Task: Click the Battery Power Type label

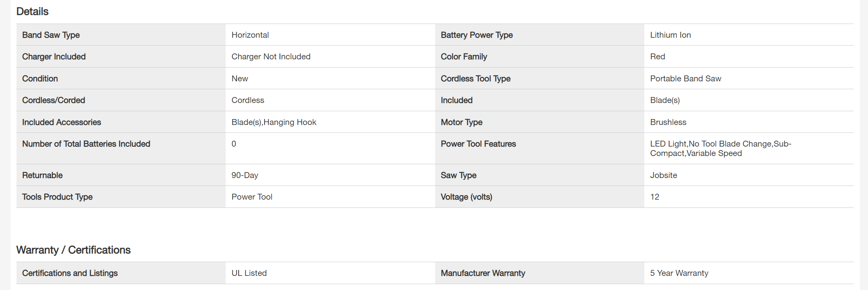Action: 476,35
